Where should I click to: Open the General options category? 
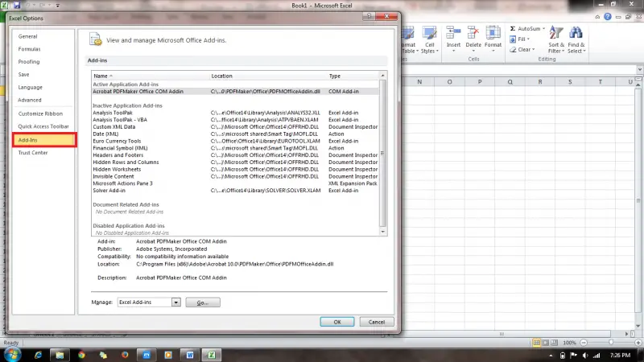pyautogui.click(x=27, y=36)
